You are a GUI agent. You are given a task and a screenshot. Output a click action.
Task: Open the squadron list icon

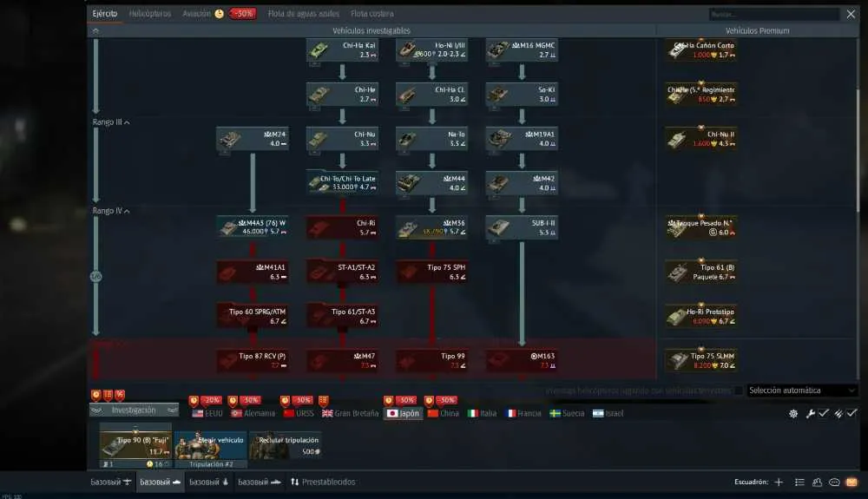coord(799,482)
